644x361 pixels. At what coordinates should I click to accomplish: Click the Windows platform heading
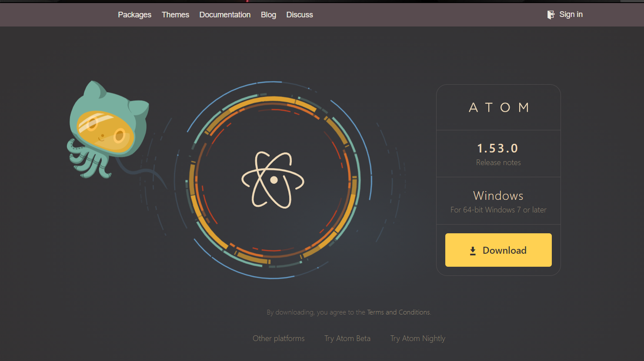[x=498, y=195]
